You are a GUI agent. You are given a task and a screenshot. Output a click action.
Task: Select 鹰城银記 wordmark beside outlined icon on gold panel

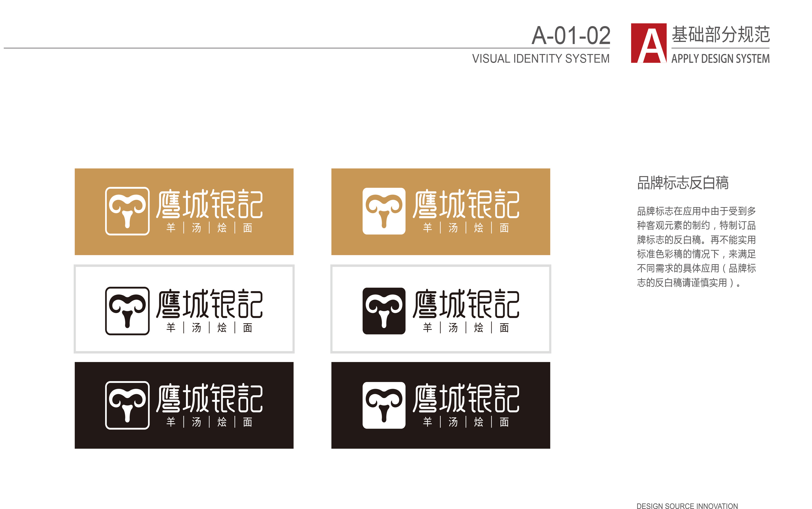[x=209, y=204]
